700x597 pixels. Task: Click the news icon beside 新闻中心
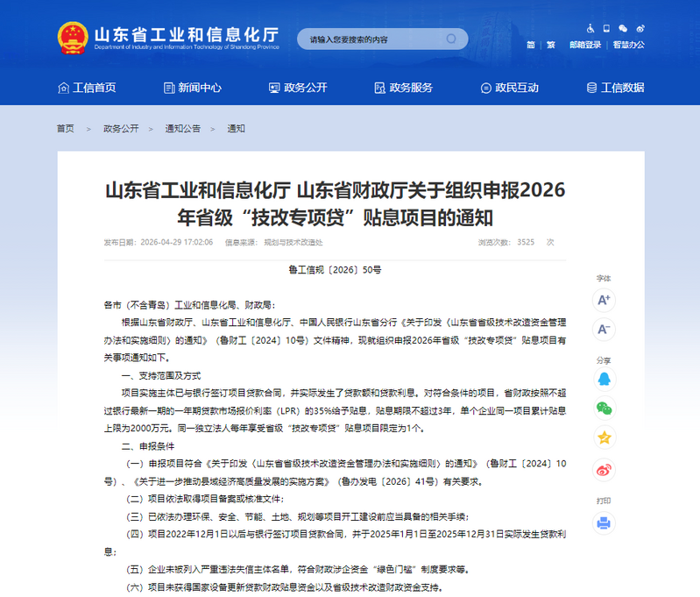coord(169,88)
